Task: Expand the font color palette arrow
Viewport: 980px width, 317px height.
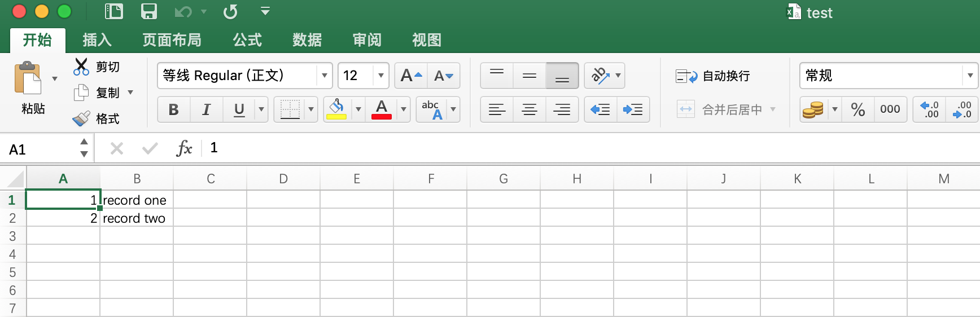Action: pos(403,109)
